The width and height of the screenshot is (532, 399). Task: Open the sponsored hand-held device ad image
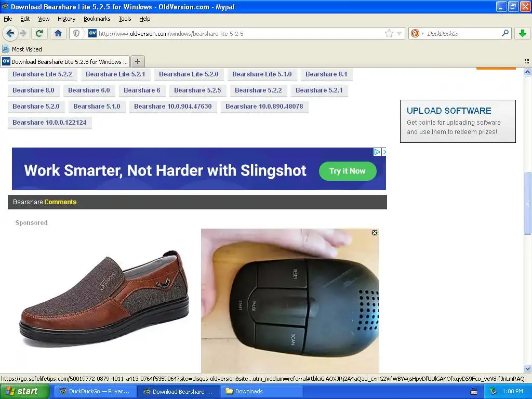click(x=290, y=301)
